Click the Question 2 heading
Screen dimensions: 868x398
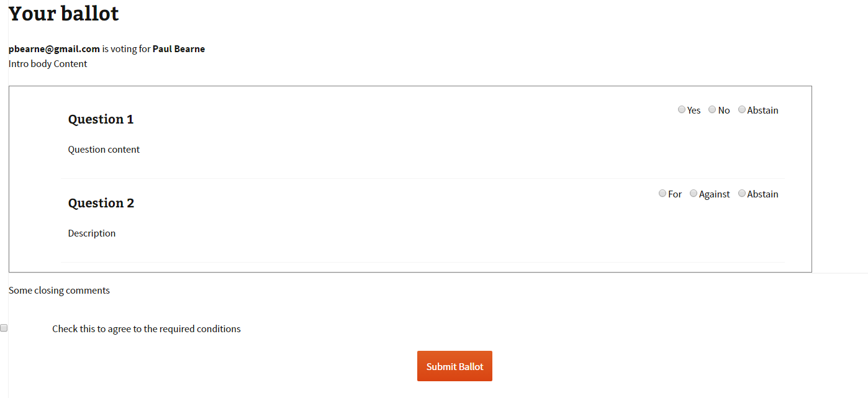pos(101,203)
